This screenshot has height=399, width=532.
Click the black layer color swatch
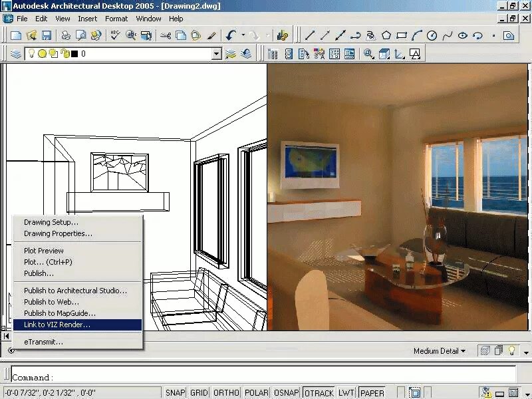tap(74, 54)
